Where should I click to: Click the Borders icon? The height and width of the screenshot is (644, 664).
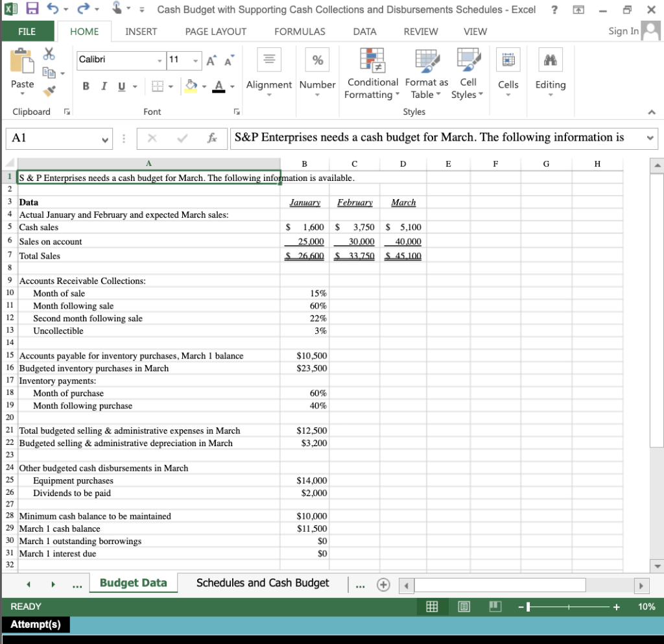pyautogui.click(x=158, y=86)
